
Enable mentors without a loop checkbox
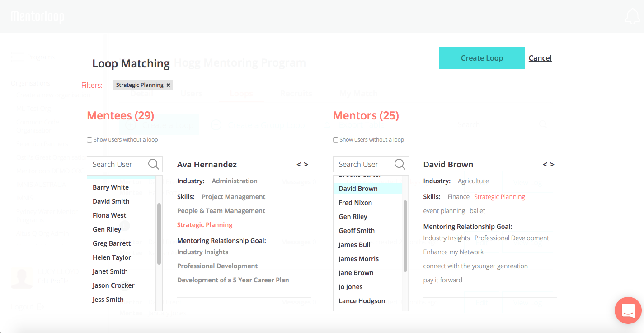(x=336, y=140)
